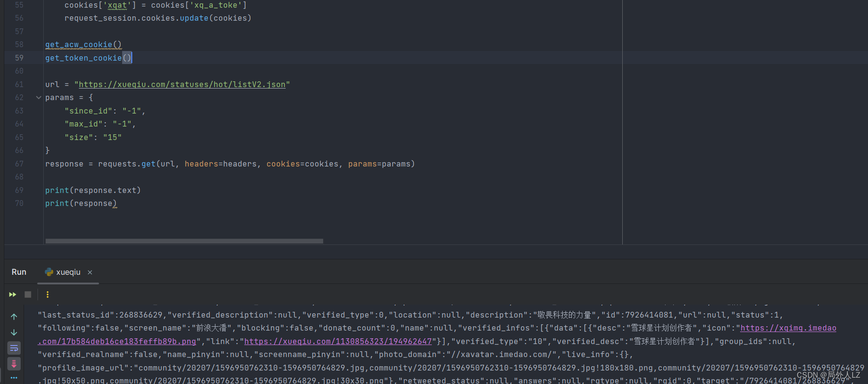Click print(response.text) statement
The width and height of the screenshot is (868, 384).
coord(93,191)
